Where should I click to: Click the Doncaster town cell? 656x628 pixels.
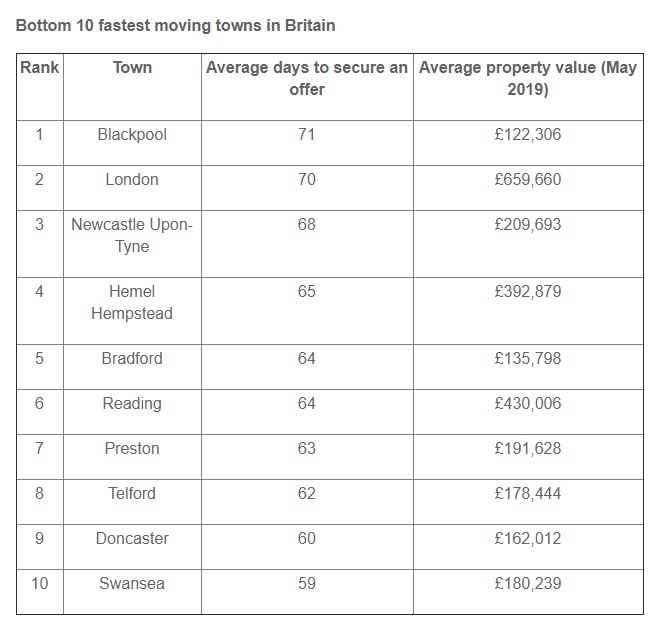point(132,538)
